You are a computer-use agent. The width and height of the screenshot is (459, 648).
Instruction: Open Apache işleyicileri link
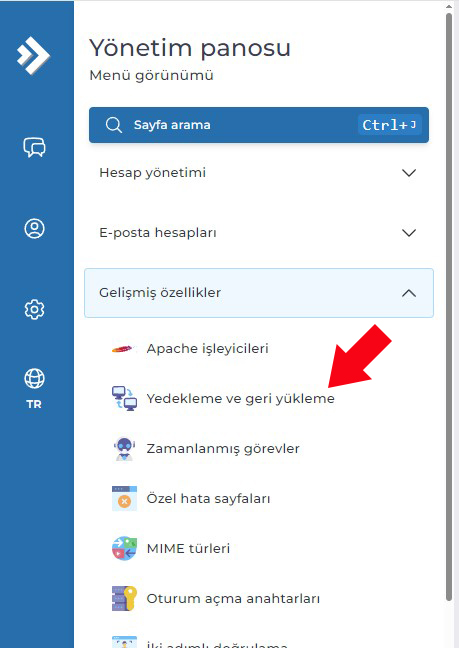pyautogui.click(x=208, y=349)
